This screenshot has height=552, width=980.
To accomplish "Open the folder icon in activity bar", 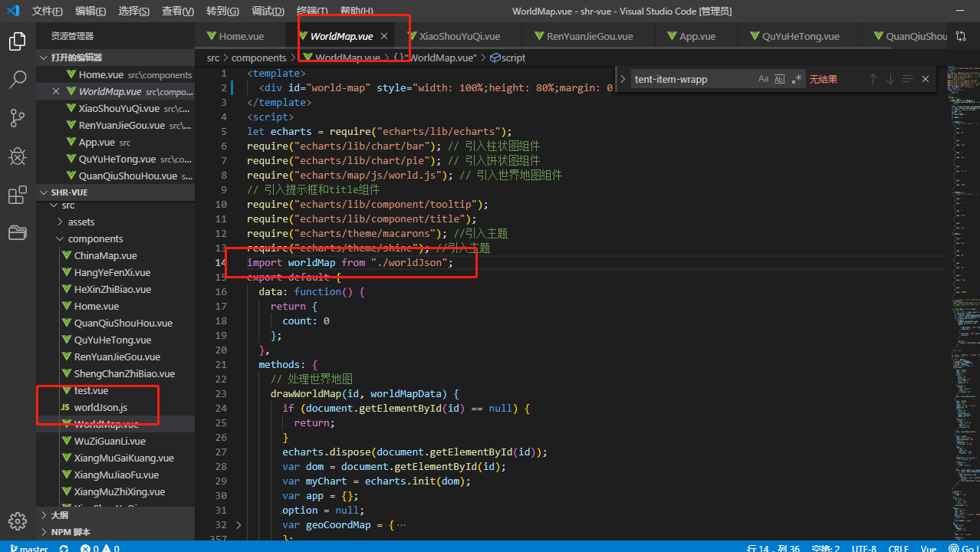I will tap(17, 232).
